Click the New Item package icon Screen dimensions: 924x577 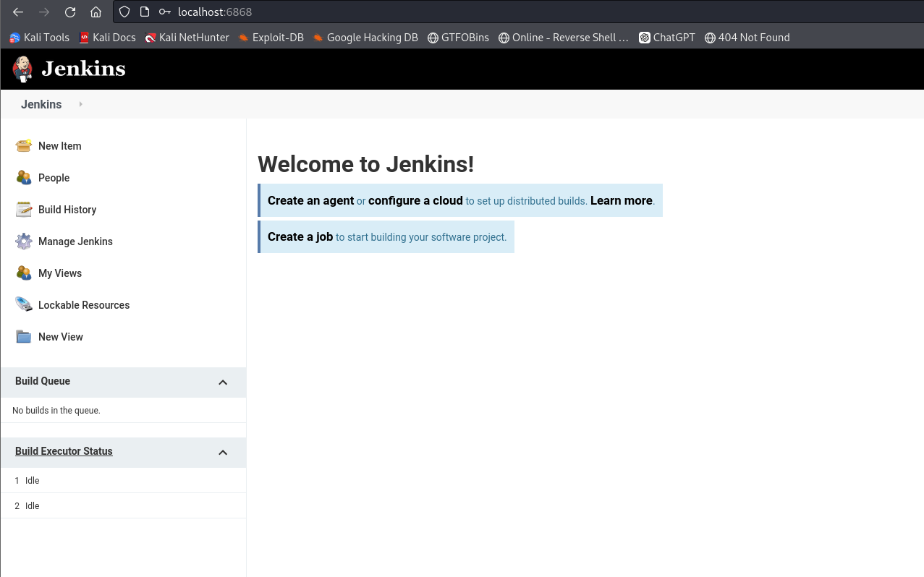click(24, 145)
